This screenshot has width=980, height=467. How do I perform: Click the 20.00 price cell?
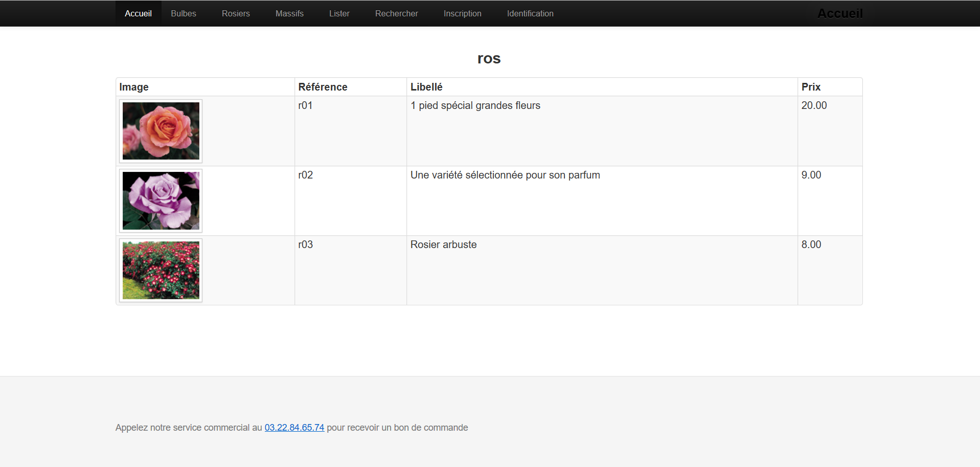tap(814, 105)
